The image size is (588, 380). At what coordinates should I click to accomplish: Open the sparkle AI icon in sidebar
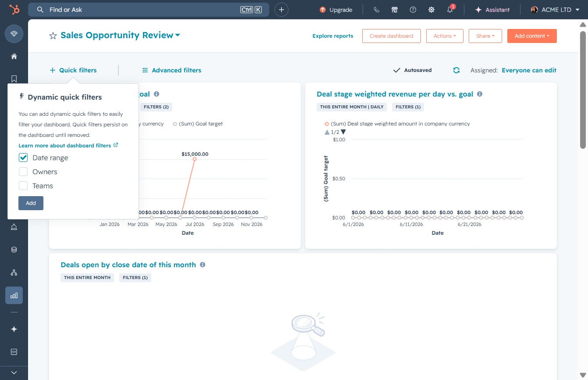tap(14, 329)
